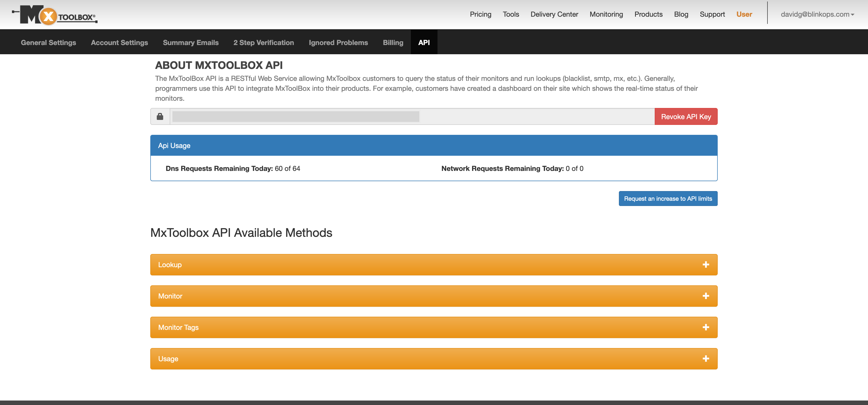Visit the Blog link
This screenshot has height=405, width=868.
[681, 14]
